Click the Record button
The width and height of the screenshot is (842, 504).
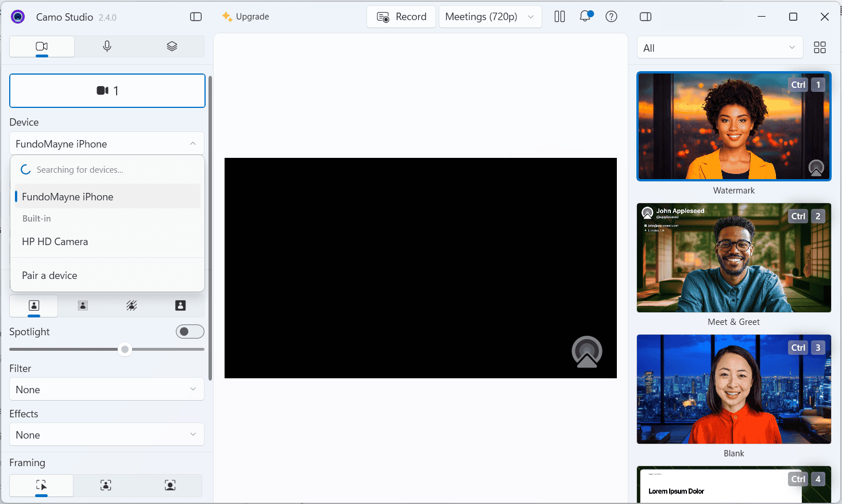(401, 17)
